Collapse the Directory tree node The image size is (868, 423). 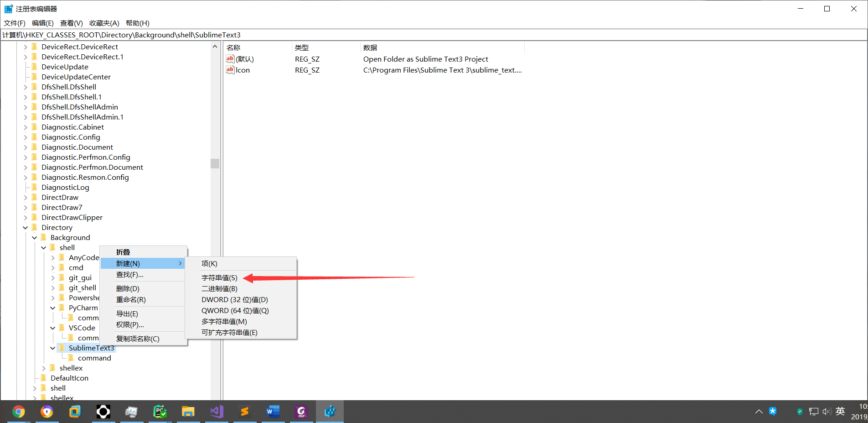[26, 227]
